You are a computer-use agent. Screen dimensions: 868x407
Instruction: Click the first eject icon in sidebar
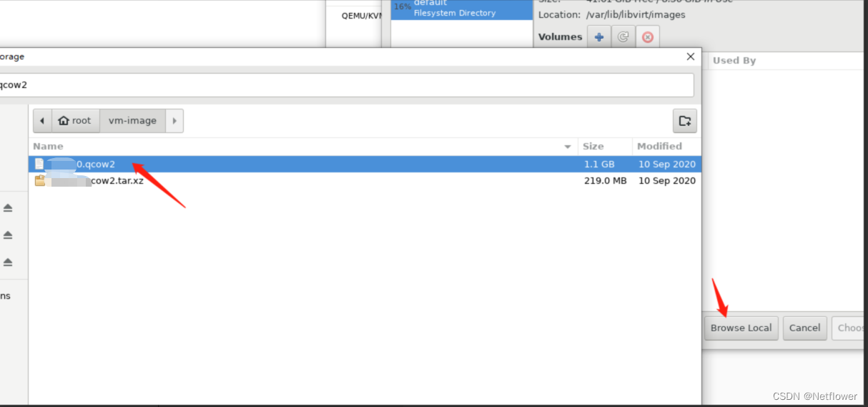point(8,207)
